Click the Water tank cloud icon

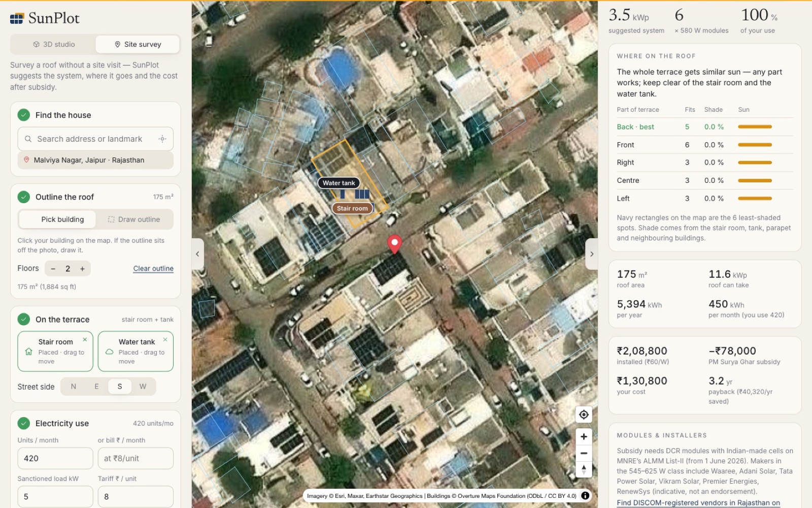pos(109,352)
